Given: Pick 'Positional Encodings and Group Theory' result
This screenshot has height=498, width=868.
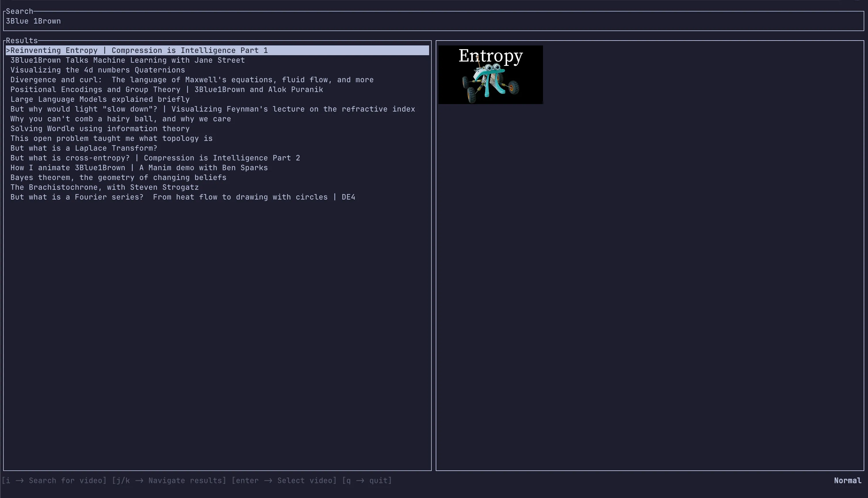Looking at the screenshot, I should [x=217, y=90].
